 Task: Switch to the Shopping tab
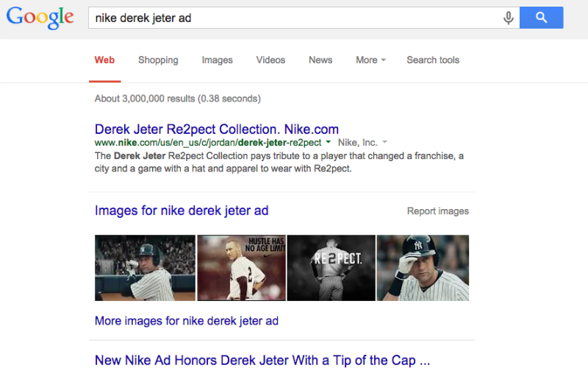[158, 60]
